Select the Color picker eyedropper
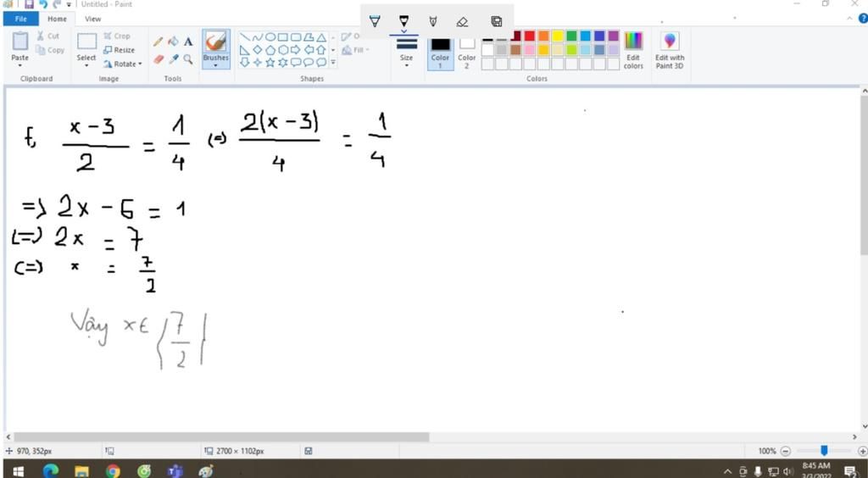Screen dimensions: 868x478 click(173, 58)
